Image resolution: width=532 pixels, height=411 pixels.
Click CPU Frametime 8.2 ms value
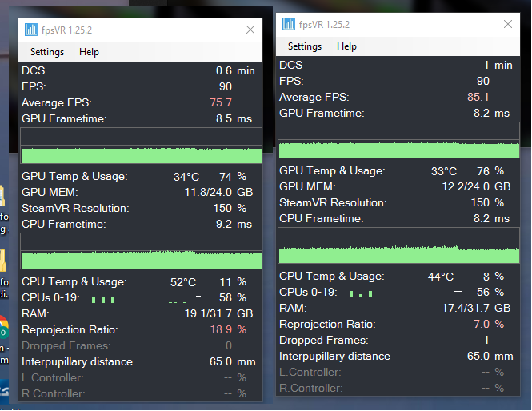491,218
